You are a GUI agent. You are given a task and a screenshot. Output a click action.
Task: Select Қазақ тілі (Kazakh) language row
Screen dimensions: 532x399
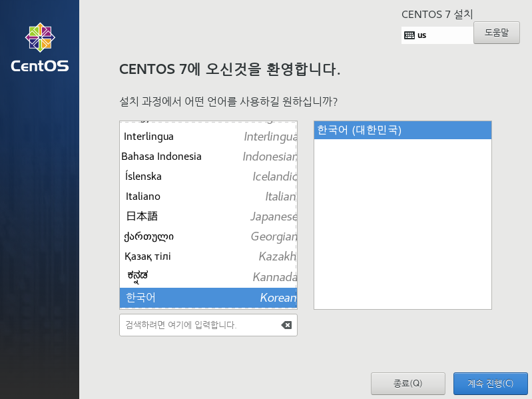[x=208, y=256]
